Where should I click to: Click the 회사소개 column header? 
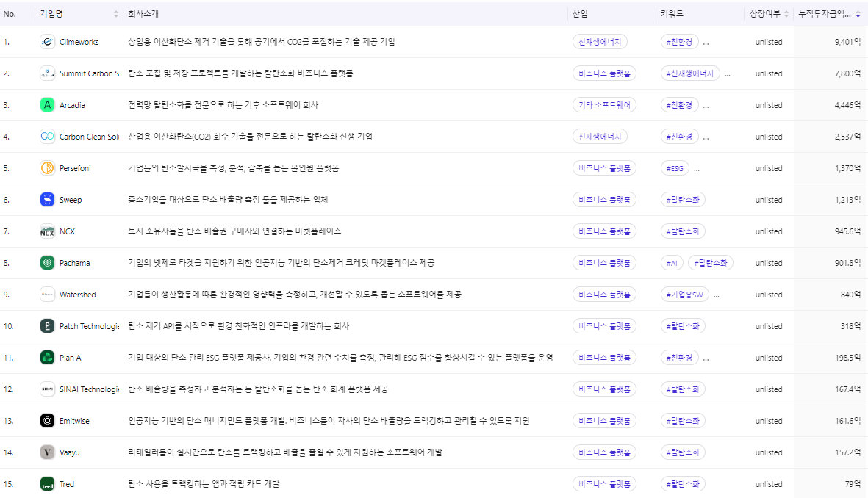click(143, 14)
